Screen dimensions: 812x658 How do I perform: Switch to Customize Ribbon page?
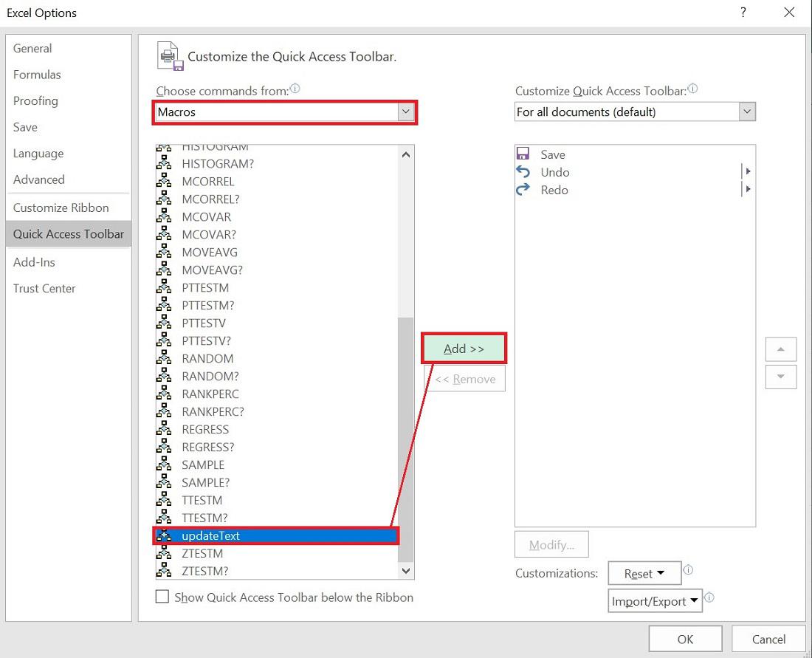(x=69, y=208)
